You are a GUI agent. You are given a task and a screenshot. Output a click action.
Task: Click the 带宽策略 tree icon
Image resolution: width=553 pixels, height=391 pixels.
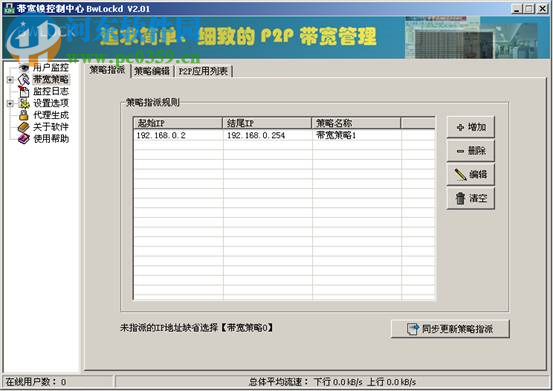pos(24,80)
